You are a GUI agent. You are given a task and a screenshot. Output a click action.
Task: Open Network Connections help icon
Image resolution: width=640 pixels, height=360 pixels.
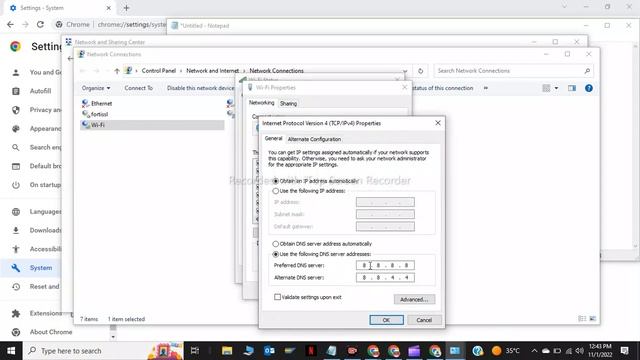(589, 88)
